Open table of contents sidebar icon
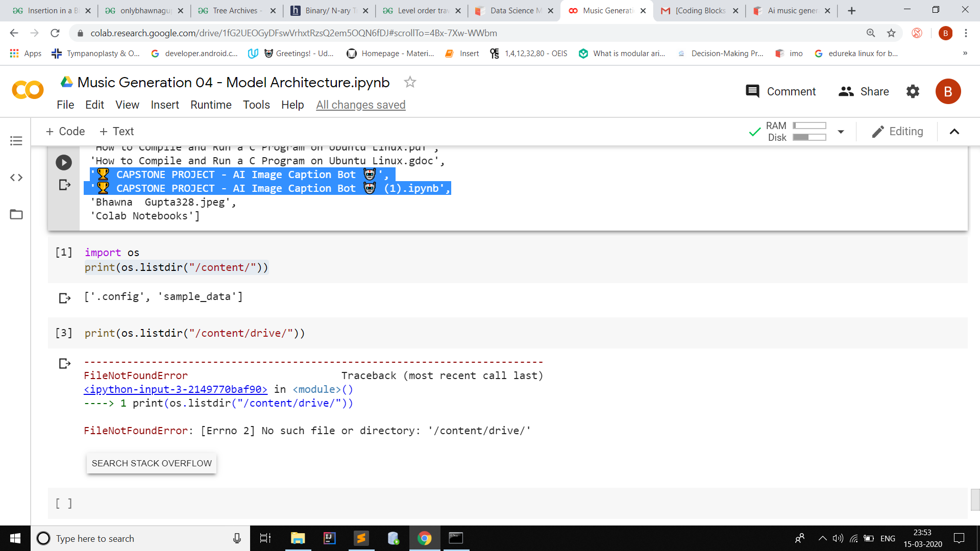 [x=16, y=141]
